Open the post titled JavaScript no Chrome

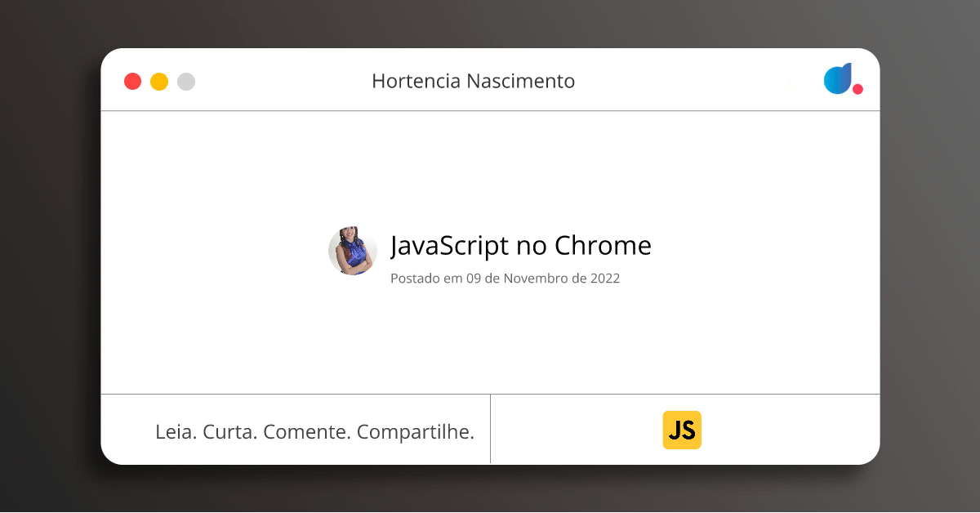click(x=522, y=246)
